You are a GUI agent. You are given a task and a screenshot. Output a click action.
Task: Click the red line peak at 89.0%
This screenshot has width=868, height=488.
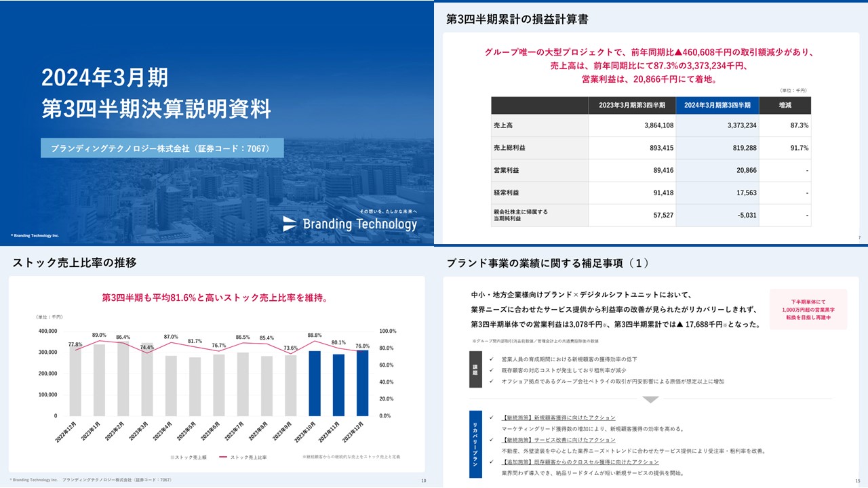click(x=100, y=342)
